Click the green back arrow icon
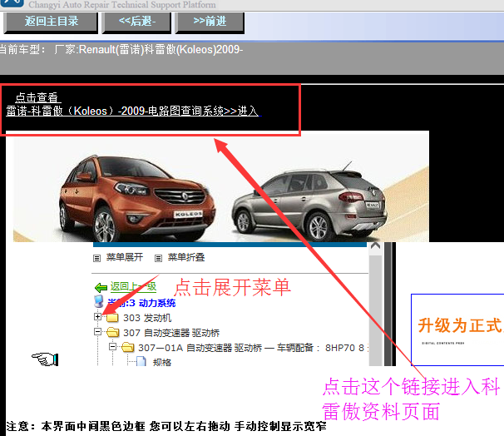 pyautogui.click(x=101, y=287)
